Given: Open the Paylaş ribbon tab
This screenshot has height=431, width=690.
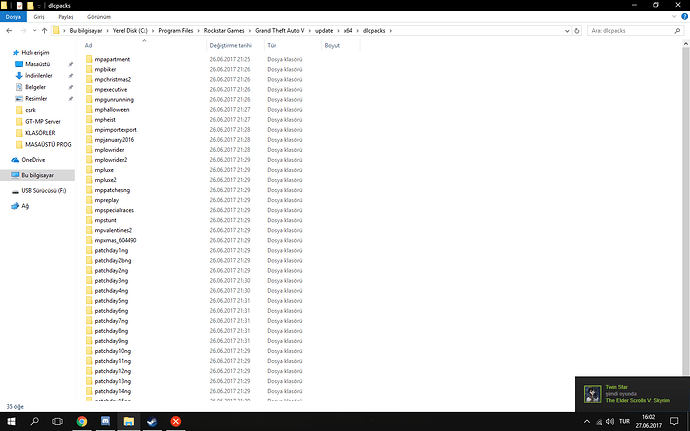Looking at the screenshot, I should 66,17.
